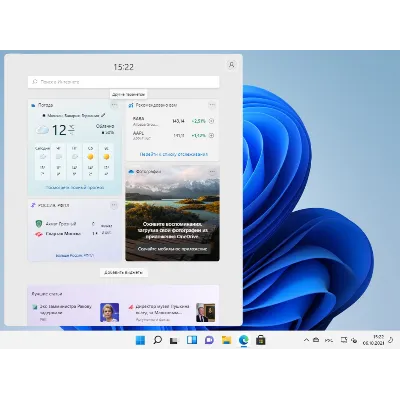This screenshot has height=400, width=400.
Task: Click the Weather widget title icon
Action: 33,105
